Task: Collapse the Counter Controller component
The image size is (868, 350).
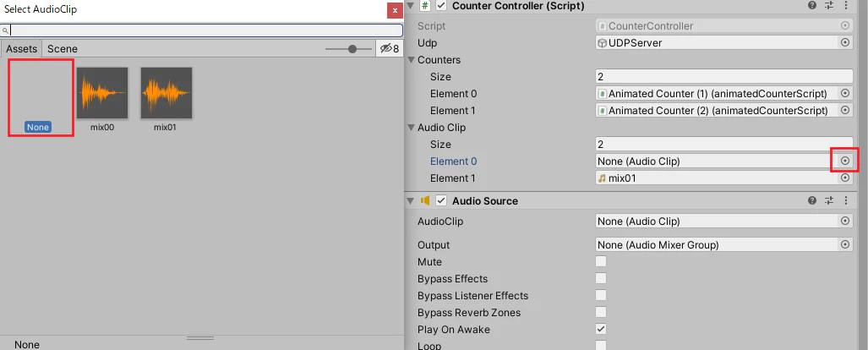Action: click(411, 6)
